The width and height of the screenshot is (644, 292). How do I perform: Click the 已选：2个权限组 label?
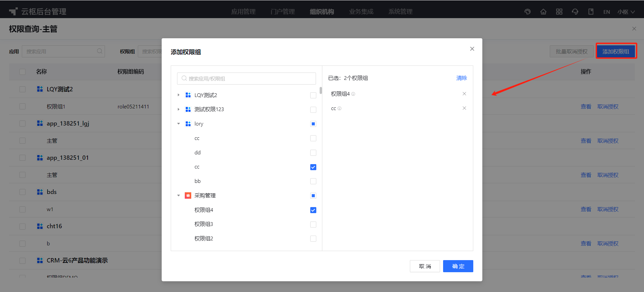(348, 78)
